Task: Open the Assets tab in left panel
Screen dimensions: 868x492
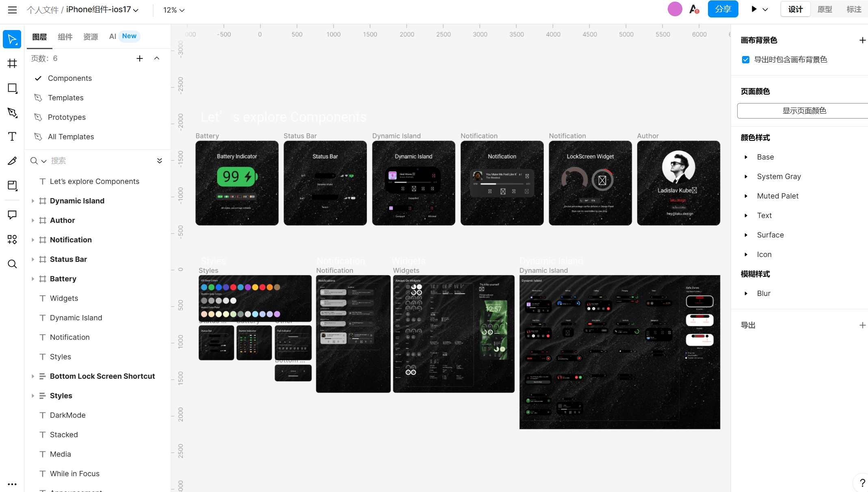Action: point(91,37)
